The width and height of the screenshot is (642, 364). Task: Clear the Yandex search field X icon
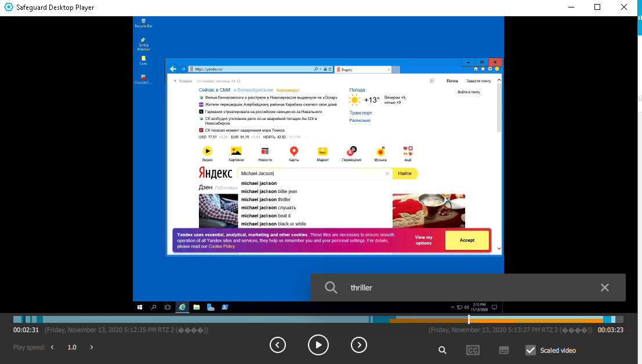(x=387, y=174)
